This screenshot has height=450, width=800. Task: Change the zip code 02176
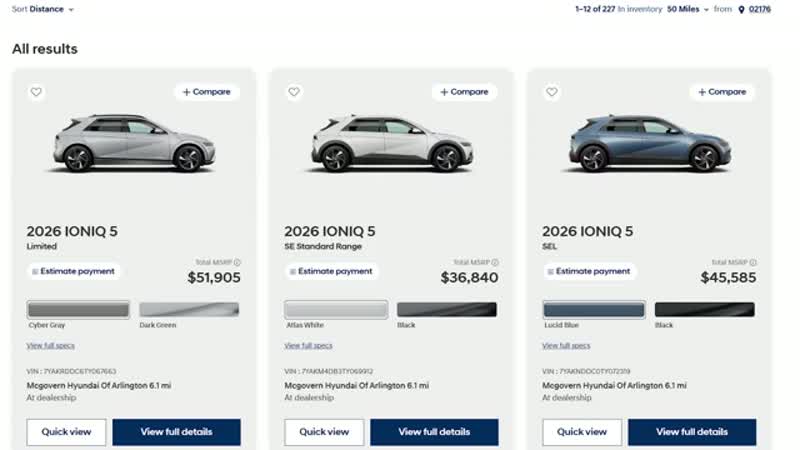(760, 9)
